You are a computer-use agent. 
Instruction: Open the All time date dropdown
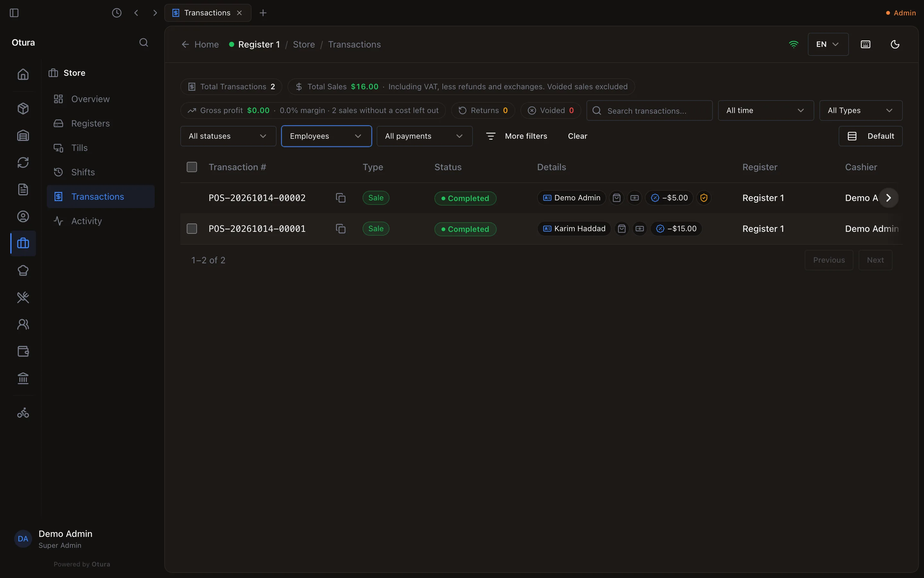coord(766,110)
